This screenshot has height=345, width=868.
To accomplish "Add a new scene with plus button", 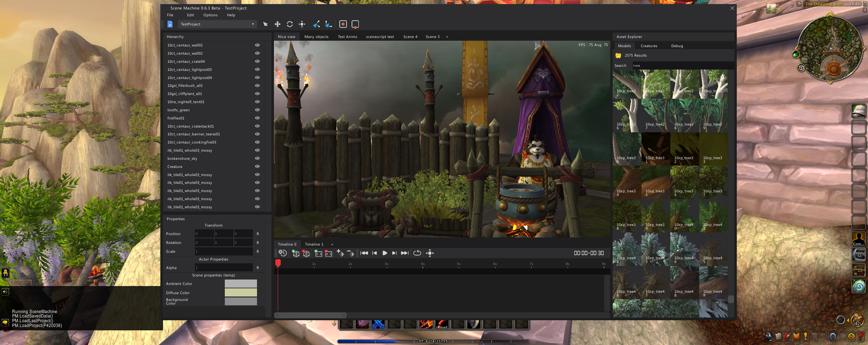I will click(x=447, y=37).
